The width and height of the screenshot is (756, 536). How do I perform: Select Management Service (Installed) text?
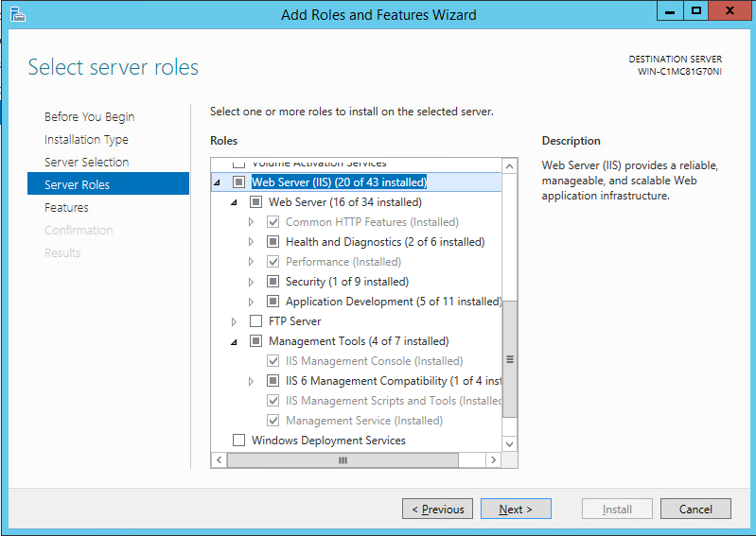[x=364, y=421]
